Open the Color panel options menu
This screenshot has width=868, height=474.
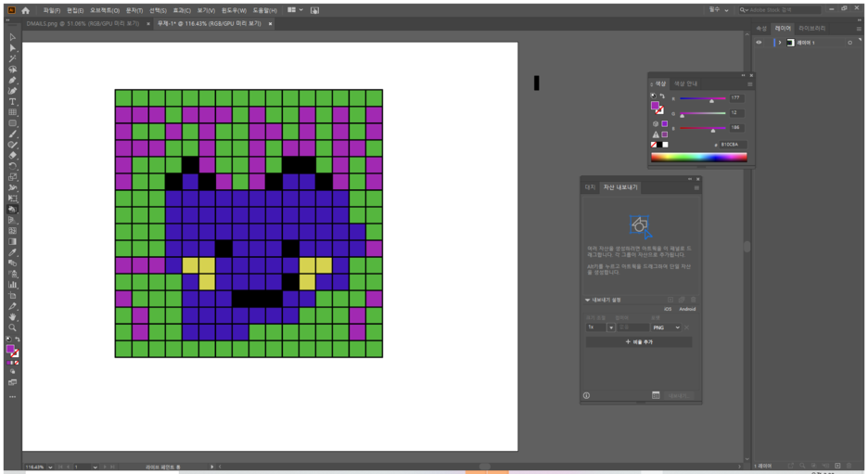click(x=749, y=84)
